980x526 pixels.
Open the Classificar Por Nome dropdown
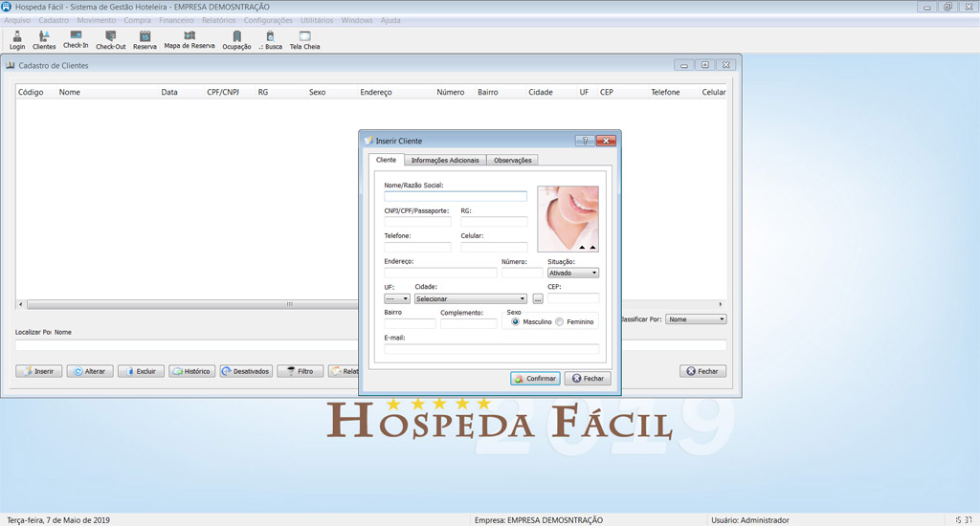click(x=696, y=319)
